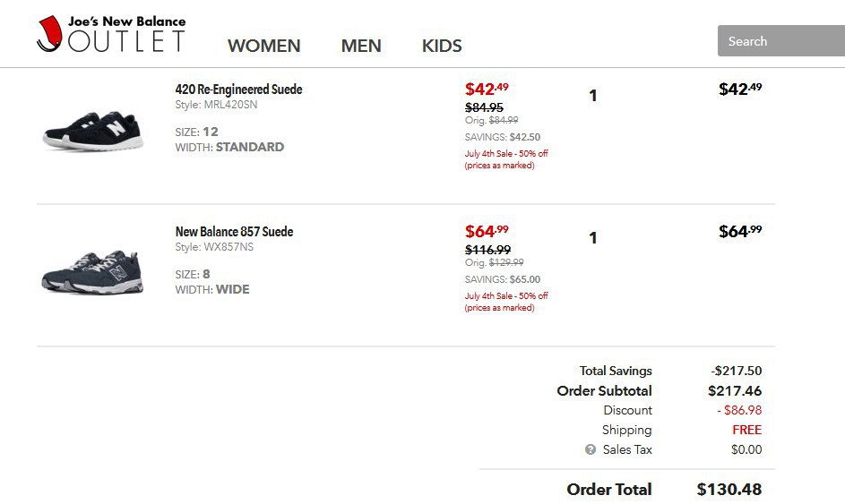Click the Sales Tax help question-mark icon
845x504 pixels.
pyautogui.click(x=591, y=449)
